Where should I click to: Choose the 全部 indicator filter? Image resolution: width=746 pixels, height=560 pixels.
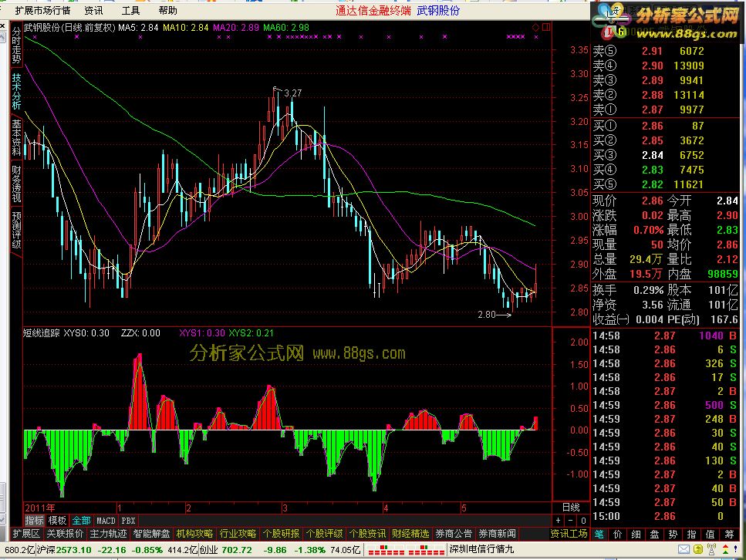coord(81,521)
